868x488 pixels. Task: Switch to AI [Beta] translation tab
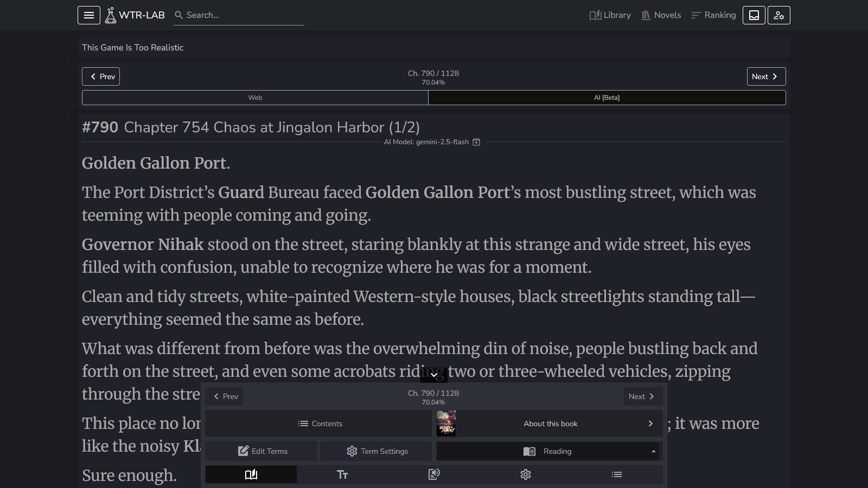tap(607, 98)
